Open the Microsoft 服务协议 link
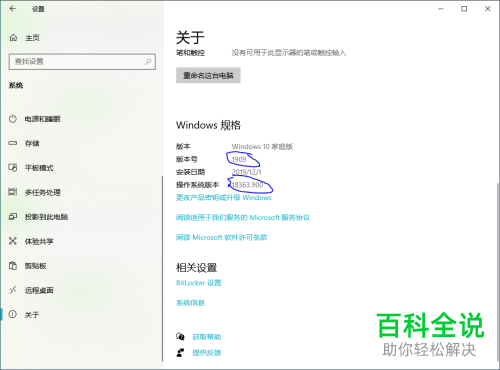 [243, 218]
